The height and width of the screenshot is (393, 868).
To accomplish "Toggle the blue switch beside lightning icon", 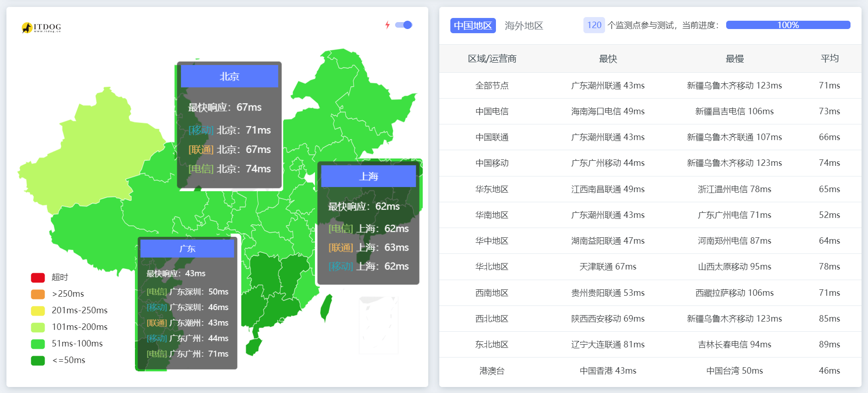I will click(404, 25).
